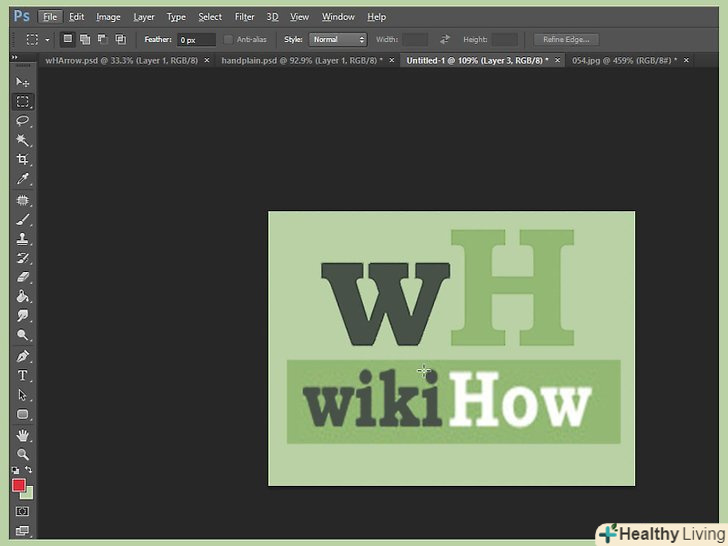Click the red foreground color swatch
The height and width of the screenshot is (546, 728).
(x=18, y=485)
